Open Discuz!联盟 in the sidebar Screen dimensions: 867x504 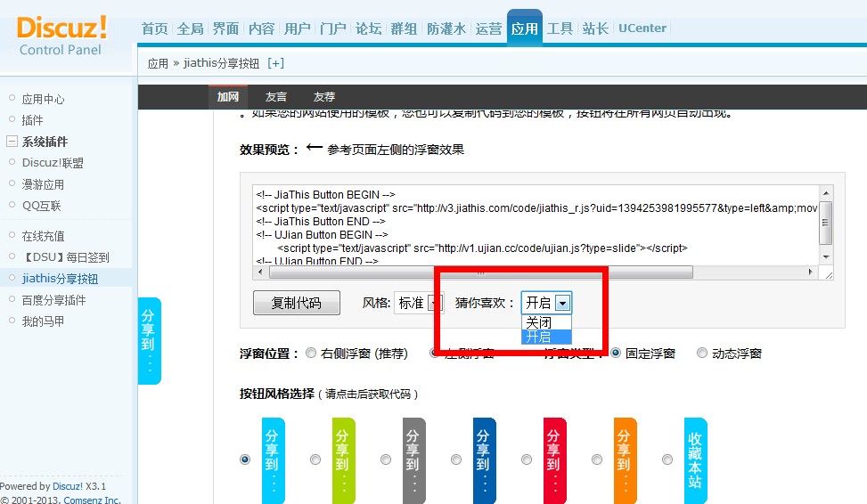(53, 163)
